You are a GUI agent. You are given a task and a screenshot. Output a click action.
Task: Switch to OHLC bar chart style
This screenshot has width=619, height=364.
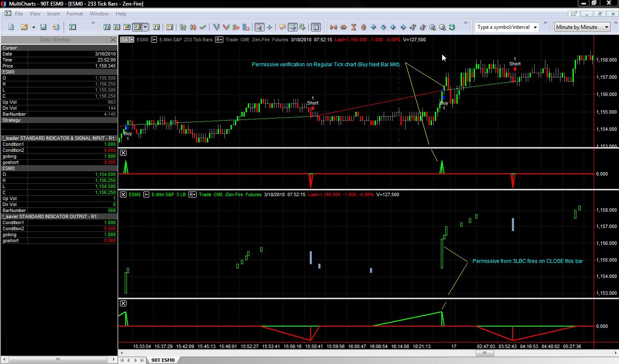pos(183,27)
